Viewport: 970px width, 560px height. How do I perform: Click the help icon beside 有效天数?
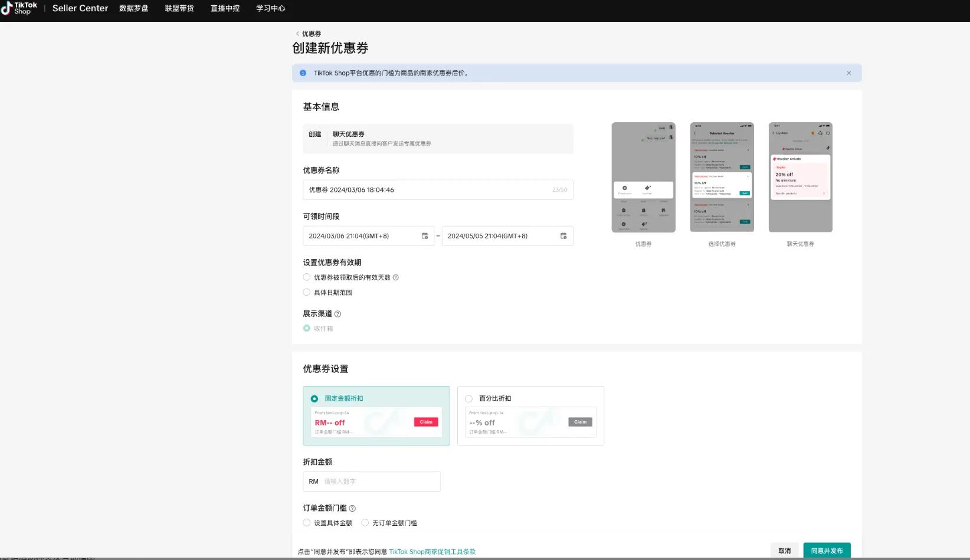pos(396,277)
